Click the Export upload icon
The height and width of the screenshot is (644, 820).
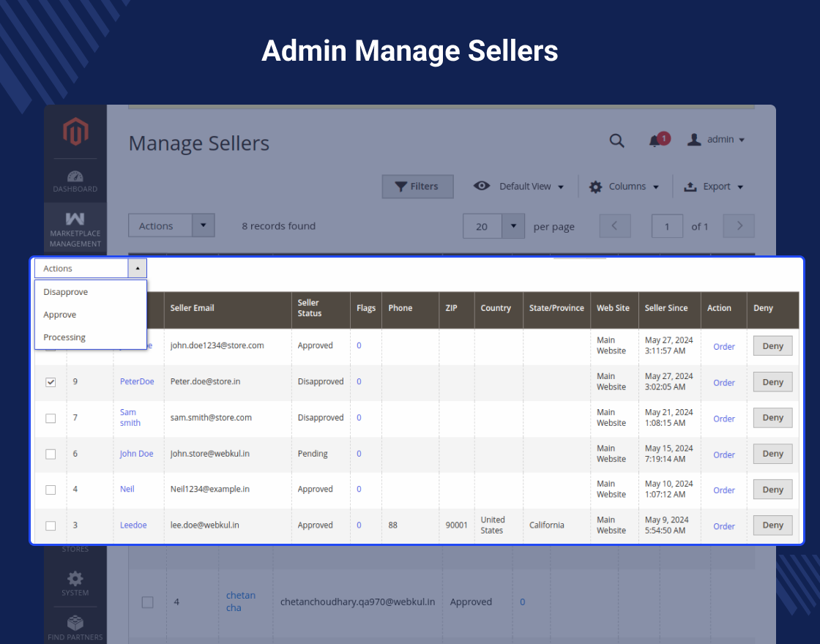(690, 187)
